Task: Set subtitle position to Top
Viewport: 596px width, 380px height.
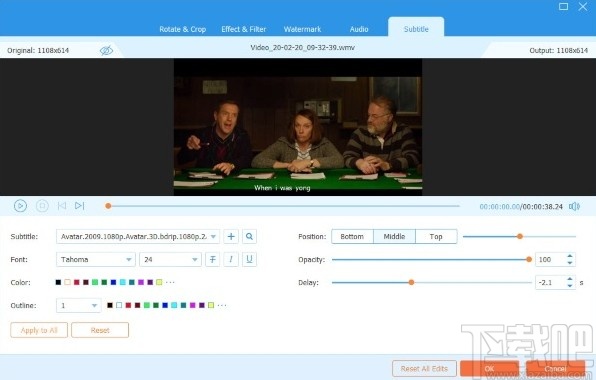Action: point(436,236)
